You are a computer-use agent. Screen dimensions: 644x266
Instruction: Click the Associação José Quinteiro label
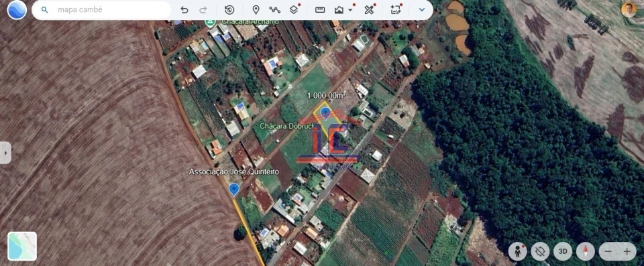click(x=233, y=172)
